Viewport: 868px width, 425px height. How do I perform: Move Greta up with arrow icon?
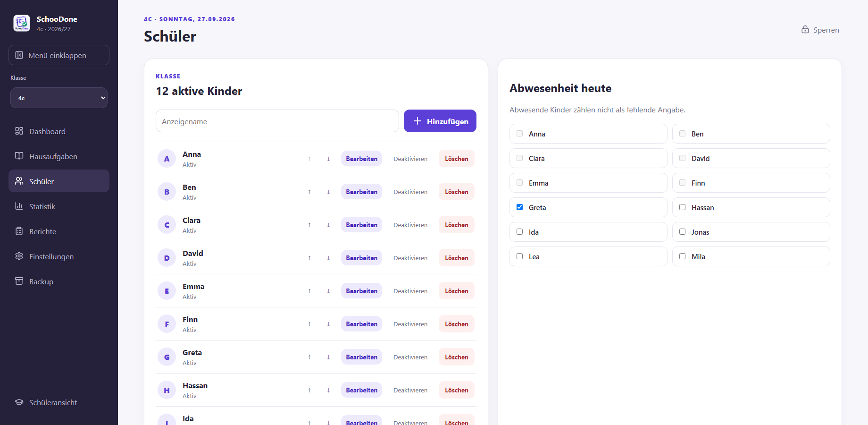[x=309, y=357]
